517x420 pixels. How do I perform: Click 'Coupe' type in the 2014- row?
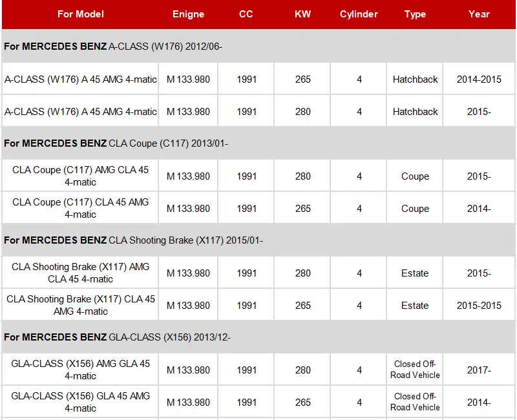click(x=415, y=209)
